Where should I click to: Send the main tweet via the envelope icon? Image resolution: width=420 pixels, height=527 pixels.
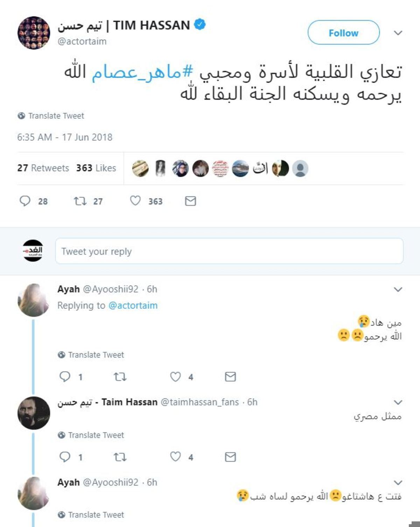[190, 201]
